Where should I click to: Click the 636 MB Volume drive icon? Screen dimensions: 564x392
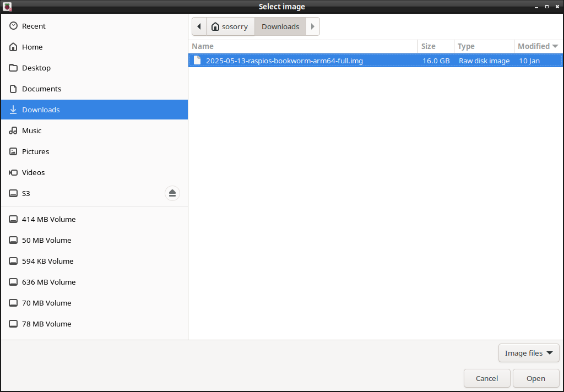click(13, 282)
